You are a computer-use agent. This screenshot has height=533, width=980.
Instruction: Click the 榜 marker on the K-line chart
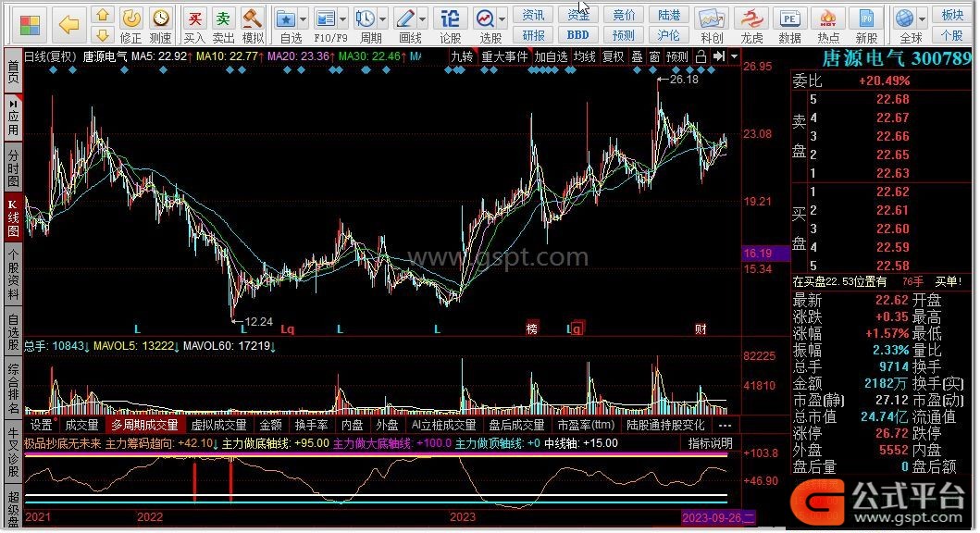[532, 328]
